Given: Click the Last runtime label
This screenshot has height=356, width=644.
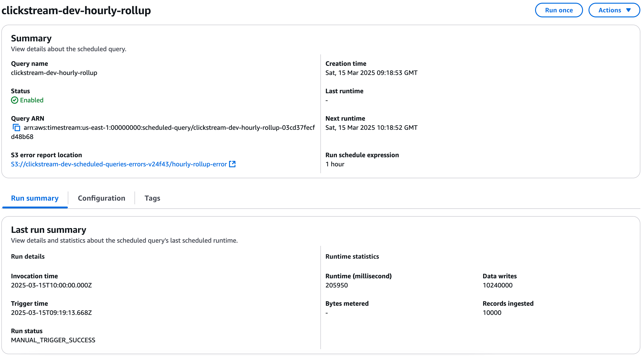Looking at the screenshot, I should tap(344, 91).
